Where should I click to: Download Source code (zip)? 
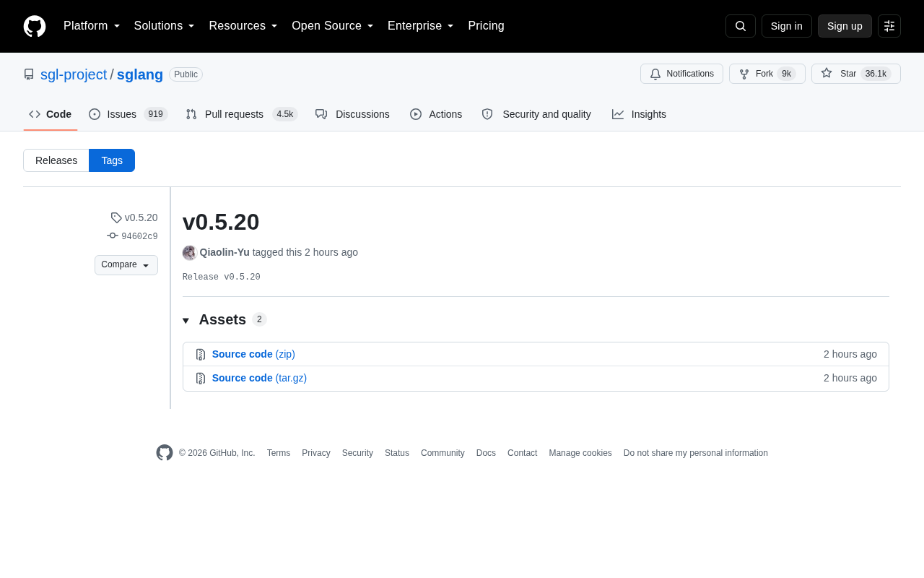(x=253, y=354)
